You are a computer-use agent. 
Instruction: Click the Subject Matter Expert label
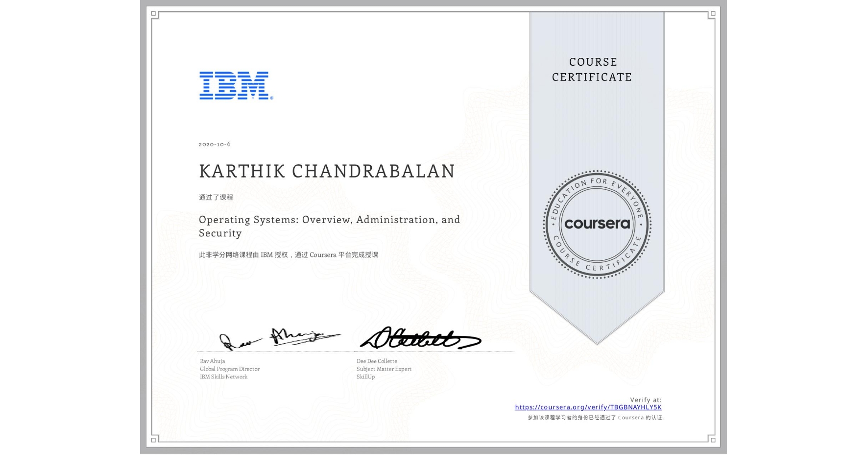pyautogui.click(x=384, y=369)
